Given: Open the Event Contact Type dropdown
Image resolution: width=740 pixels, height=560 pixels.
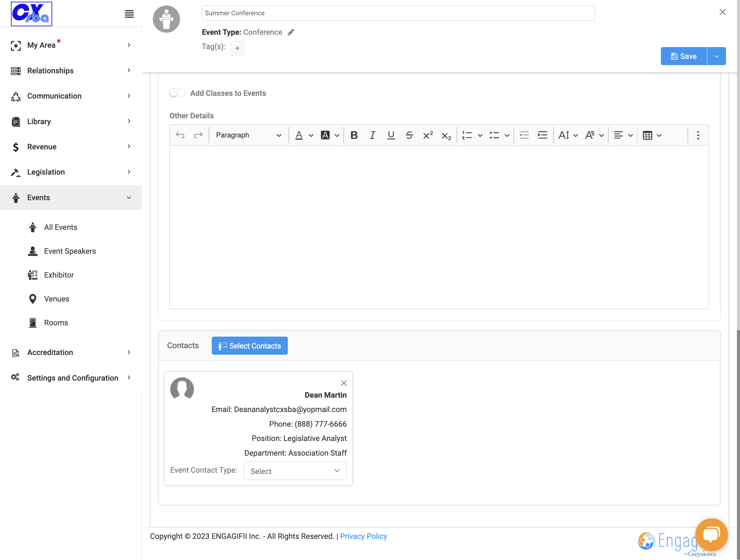Looking at the screenshot, I should (x=295, y=471).
